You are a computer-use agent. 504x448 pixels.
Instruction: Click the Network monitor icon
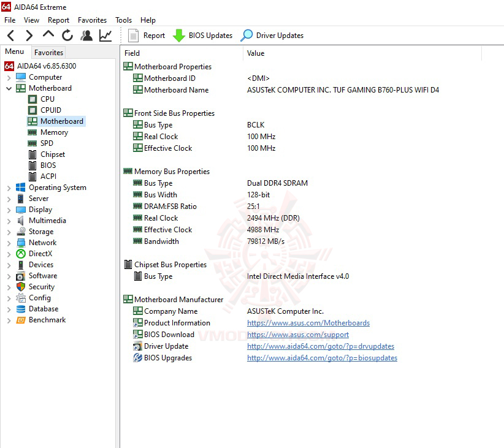click(21, 243)
